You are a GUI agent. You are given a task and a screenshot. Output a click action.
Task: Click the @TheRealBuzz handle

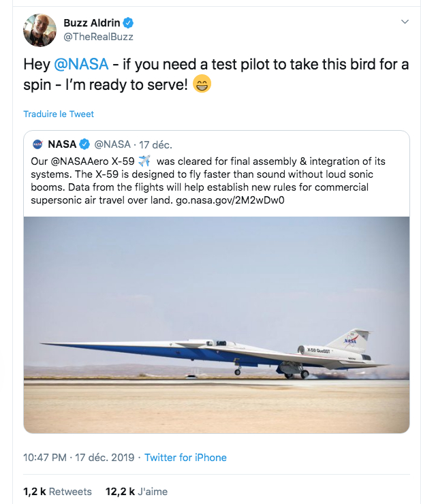(98, 37)
